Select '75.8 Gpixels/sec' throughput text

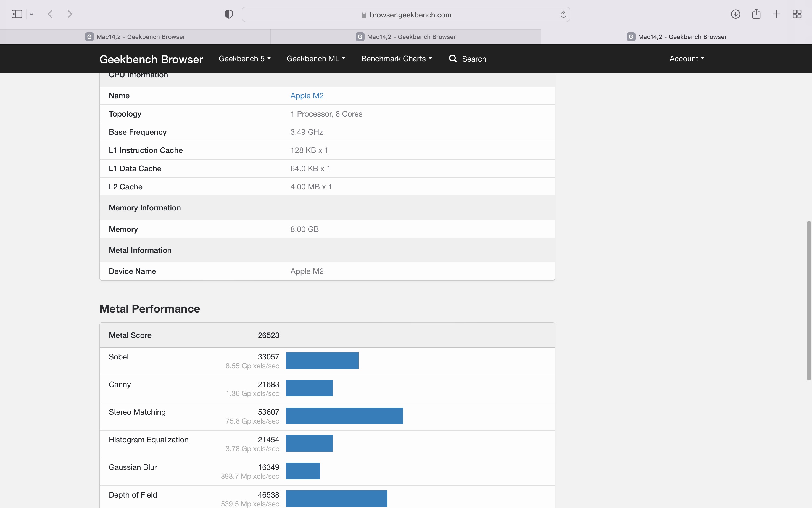252,421
